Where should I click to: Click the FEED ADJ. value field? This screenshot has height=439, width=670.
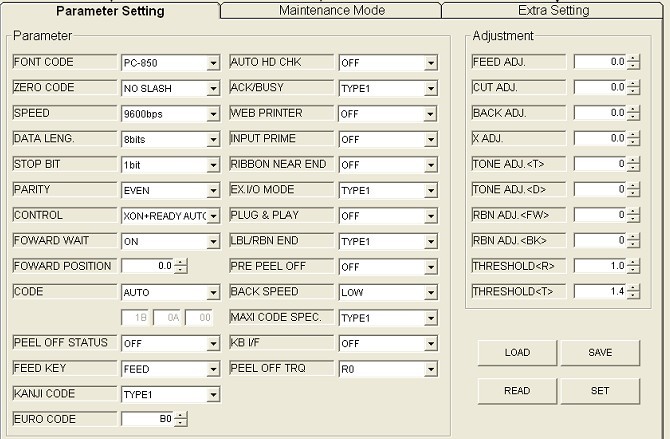[x=599, y=62]
